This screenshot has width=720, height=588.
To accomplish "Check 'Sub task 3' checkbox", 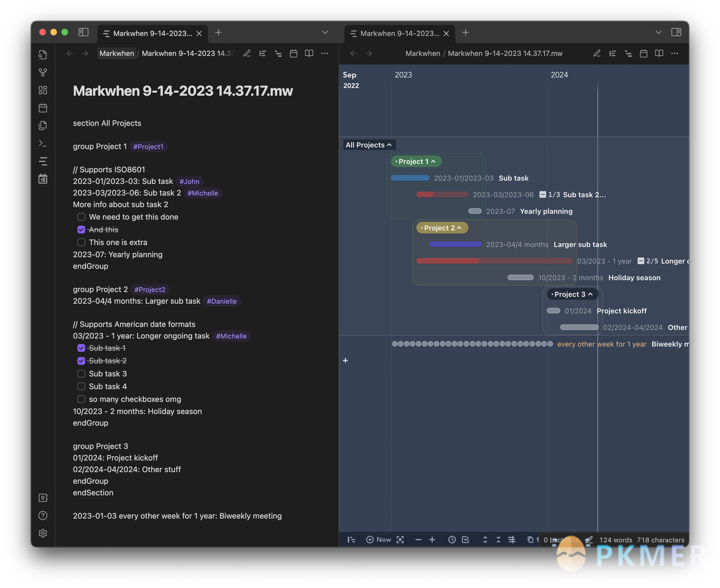I will 81,374.
